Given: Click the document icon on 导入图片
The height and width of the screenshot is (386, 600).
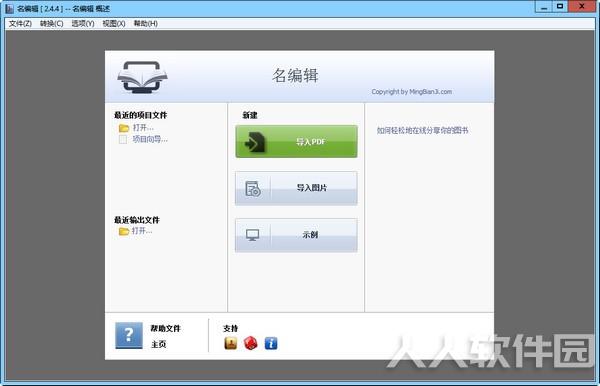Looking at the screenshot, I should (253, 189).
